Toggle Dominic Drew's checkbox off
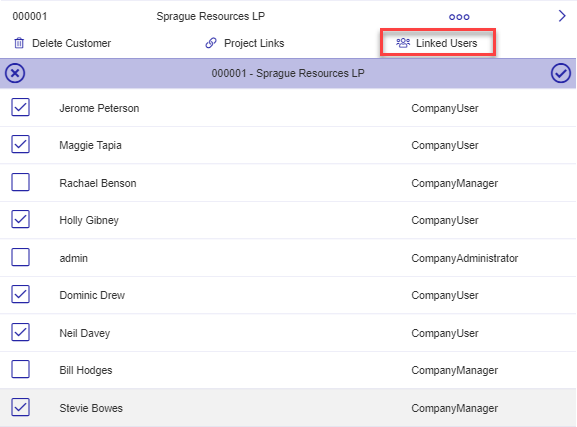577x427 pixels. pyautogui.click(x=20, y=294)
